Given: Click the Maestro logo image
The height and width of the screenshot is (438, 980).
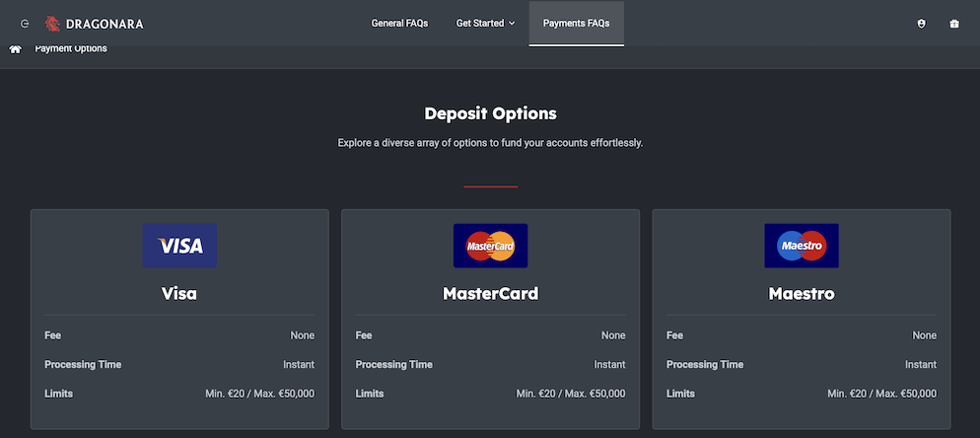Looking at the screenshot, I should coord(802,246).
